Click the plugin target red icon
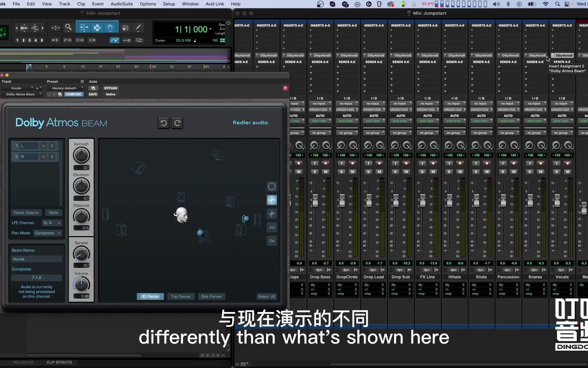588x368 pixels. pyautogui.click(x=285, y=88)
